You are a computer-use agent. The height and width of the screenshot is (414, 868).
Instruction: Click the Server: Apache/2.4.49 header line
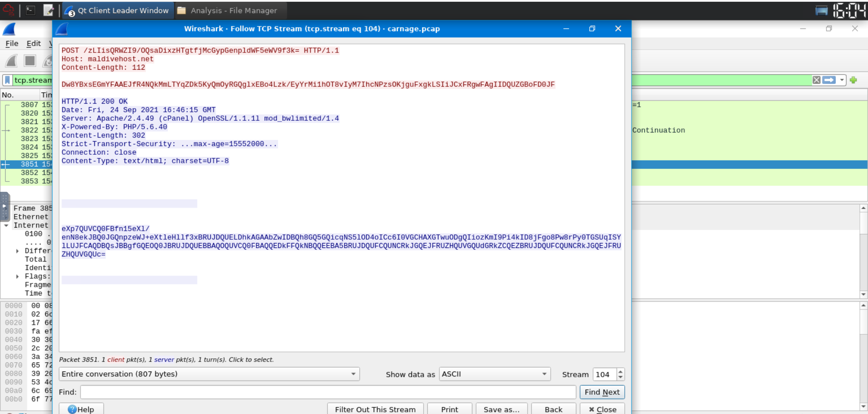click(200, 119)
